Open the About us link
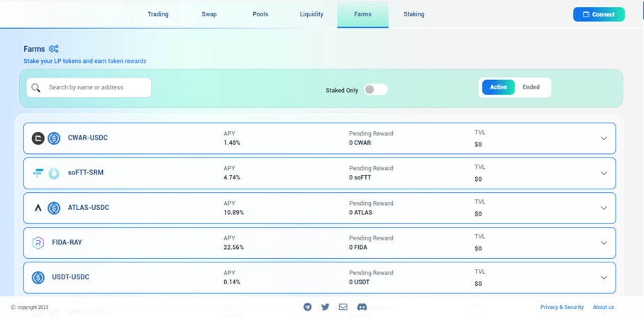This screenshot has height=317, width=644. [x=603, y=307]
